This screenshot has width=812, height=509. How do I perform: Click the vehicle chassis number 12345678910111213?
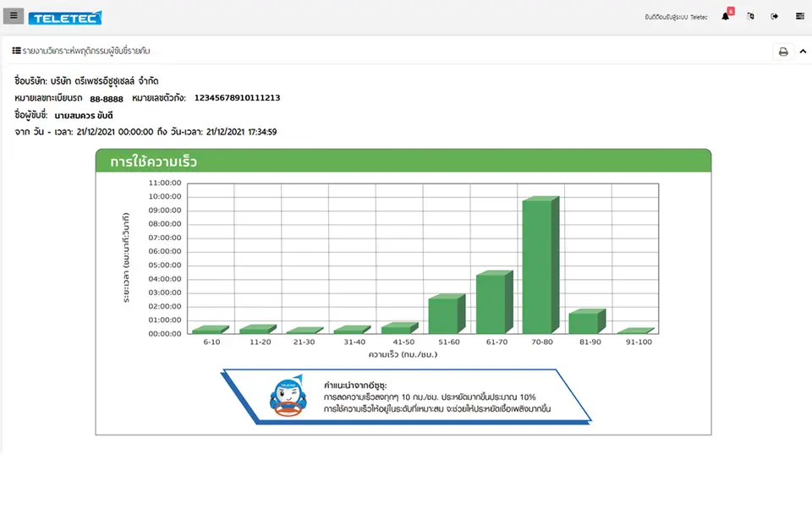coord(237,98)
